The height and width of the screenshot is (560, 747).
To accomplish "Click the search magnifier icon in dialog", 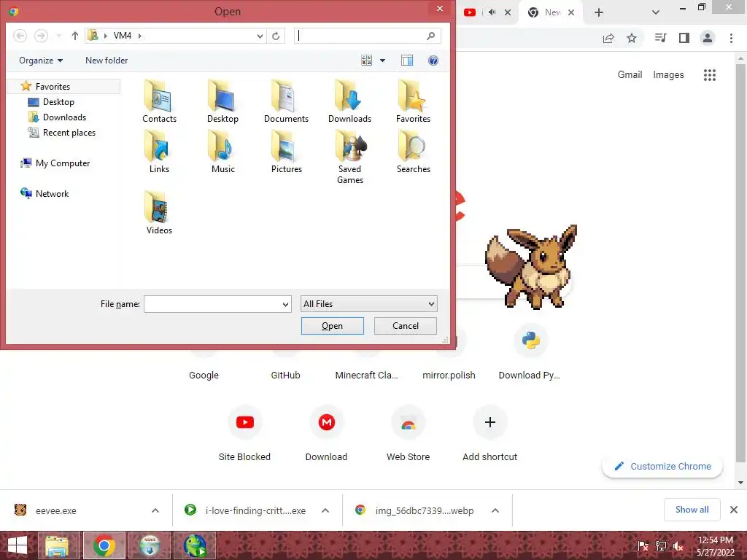I will tap(430, 36).
